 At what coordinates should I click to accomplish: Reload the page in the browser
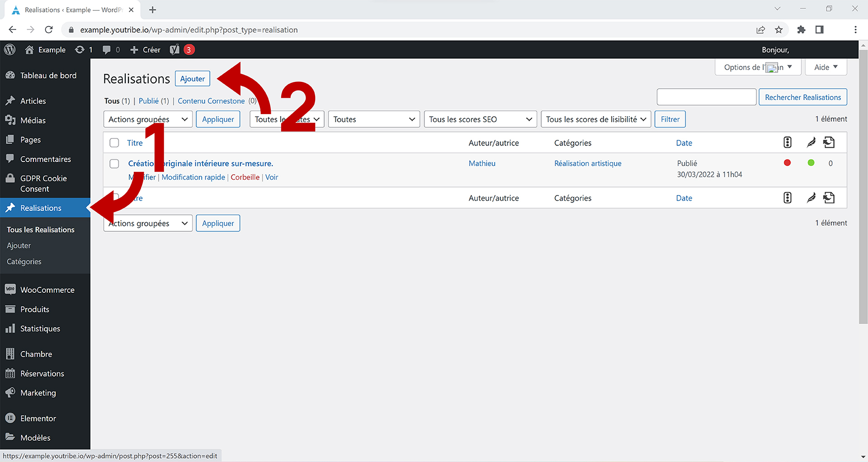pyautogui.click(x=49, y=30)
